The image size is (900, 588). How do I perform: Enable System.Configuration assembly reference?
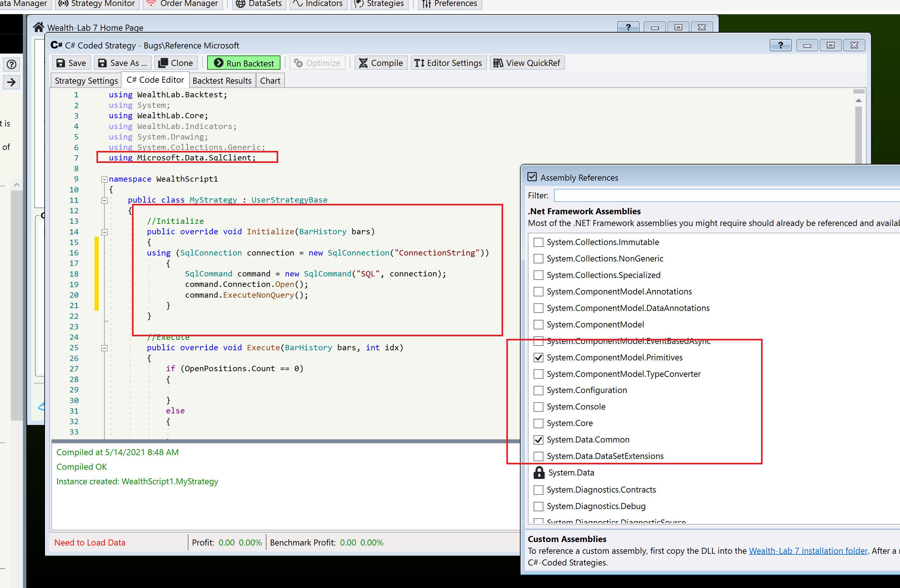pos(538,391)
